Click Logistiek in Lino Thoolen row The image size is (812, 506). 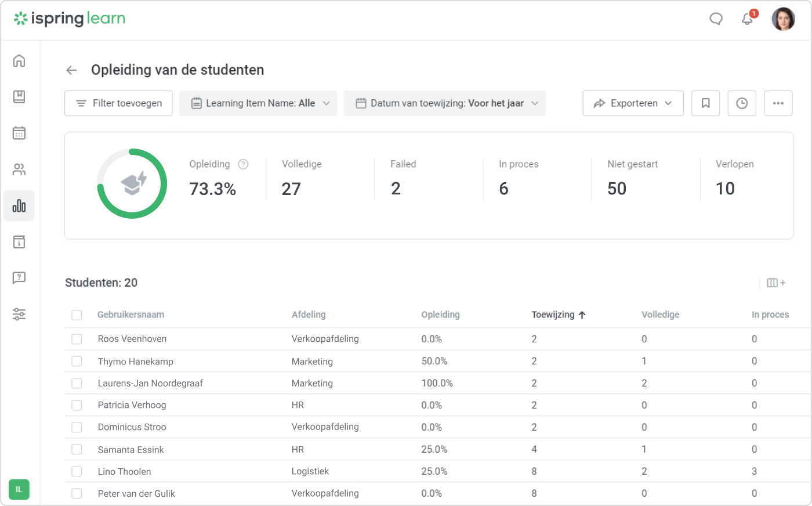[310, 471]
